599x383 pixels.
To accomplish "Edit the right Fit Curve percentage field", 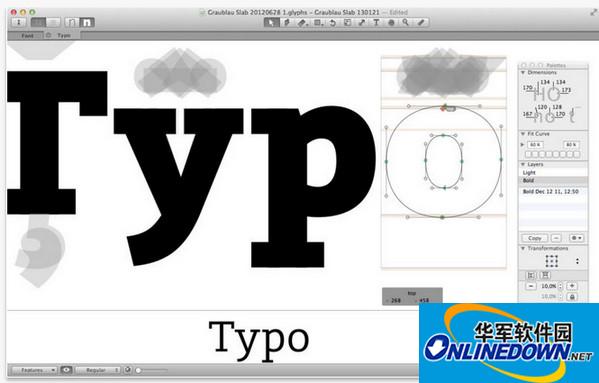I will tap(571, 145).
